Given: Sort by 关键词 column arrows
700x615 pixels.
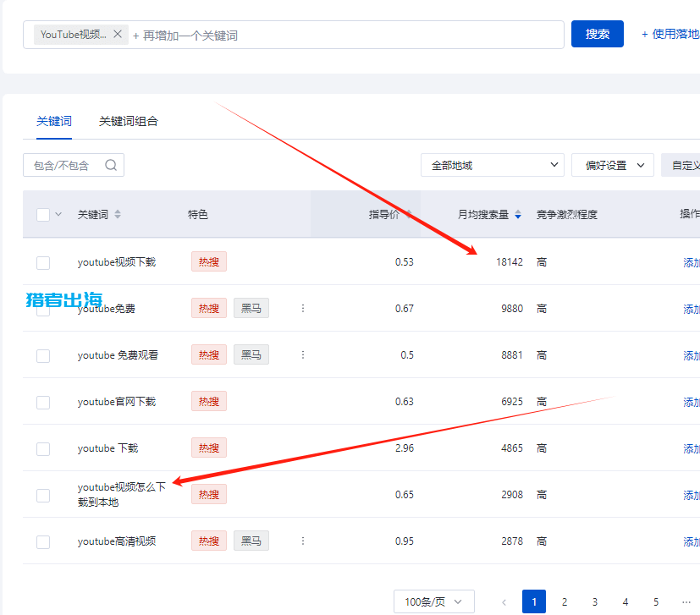Looking at the screenshot, I should pos(118,214).
